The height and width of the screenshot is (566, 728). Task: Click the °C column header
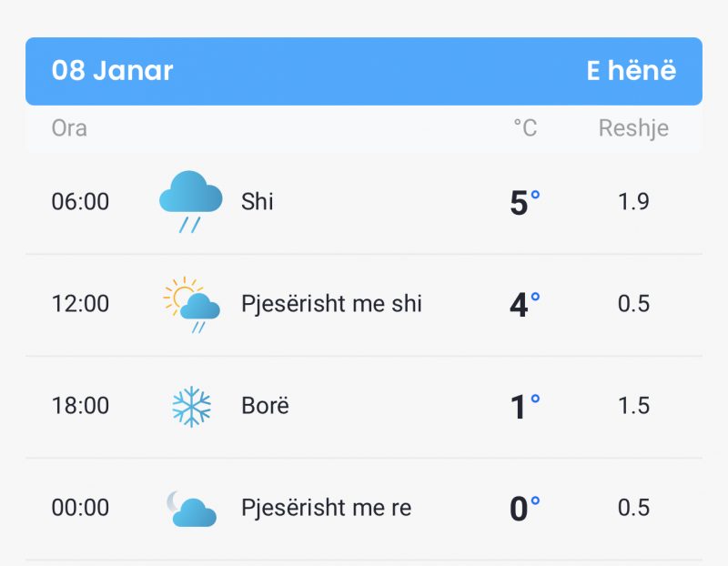click(x=525, y=128)
